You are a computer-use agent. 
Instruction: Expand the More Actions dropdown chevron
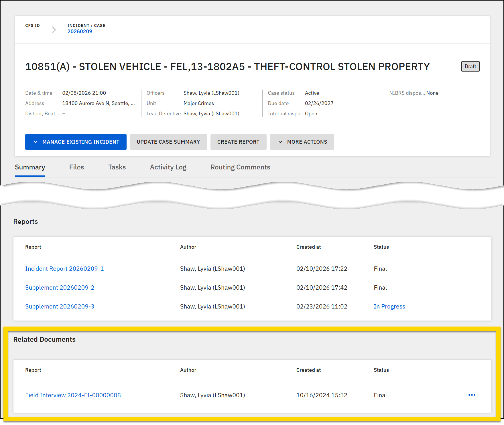coord(280,142)
